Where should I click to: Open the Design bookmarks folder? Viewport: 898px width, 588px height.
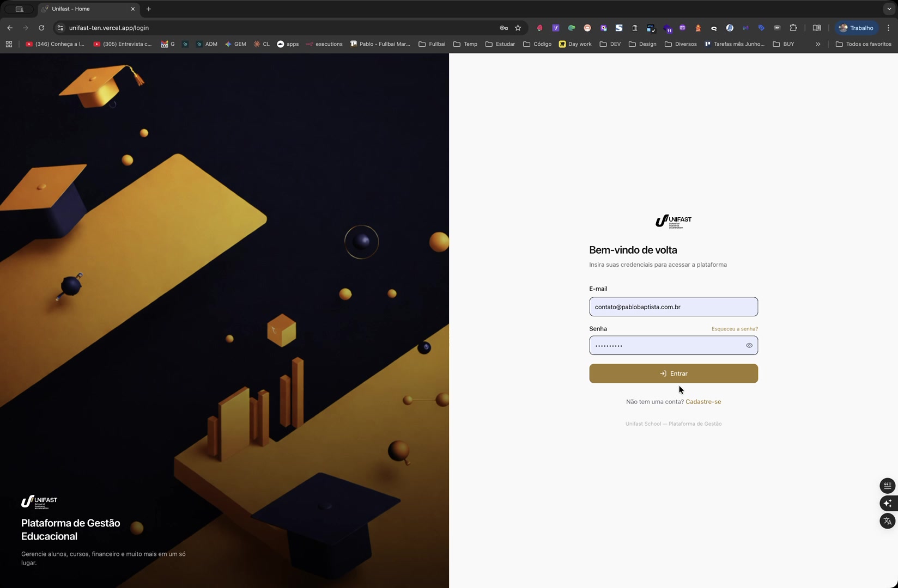coord(642,44)
